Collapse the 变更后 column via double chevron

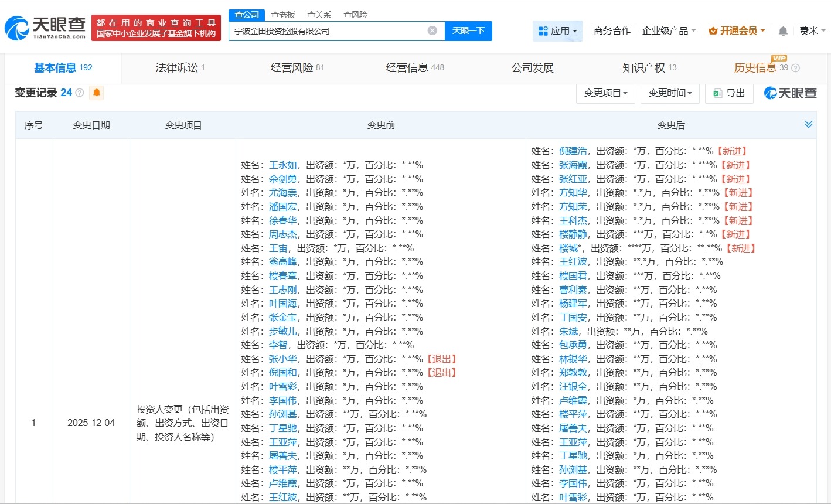809,124
